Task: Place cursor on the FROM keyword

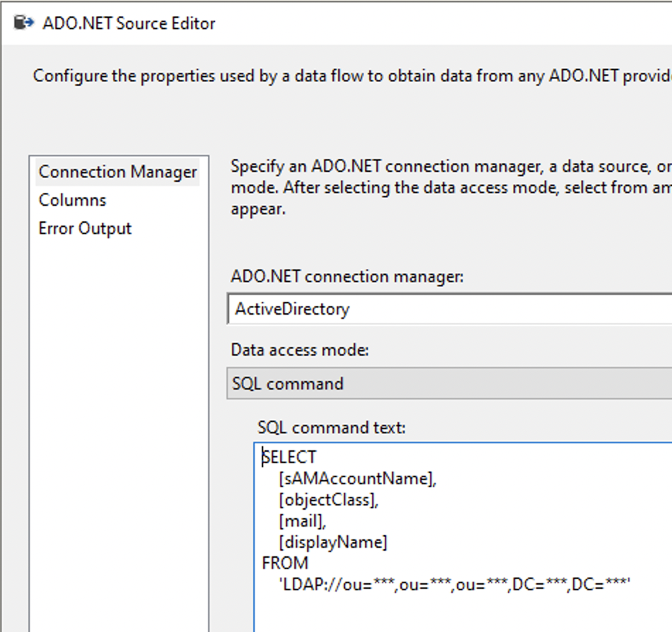Action: 285,563
